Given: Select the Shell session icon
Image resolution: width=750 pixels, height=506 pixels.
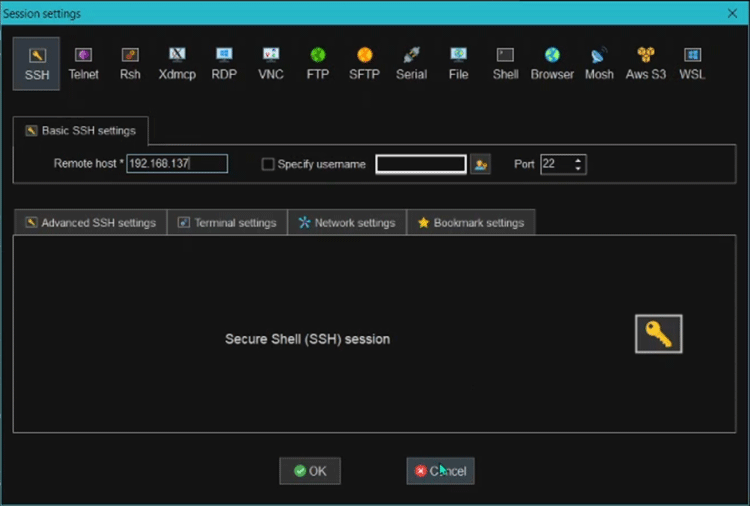Looking at the screenshot, I should pos(505,64).
